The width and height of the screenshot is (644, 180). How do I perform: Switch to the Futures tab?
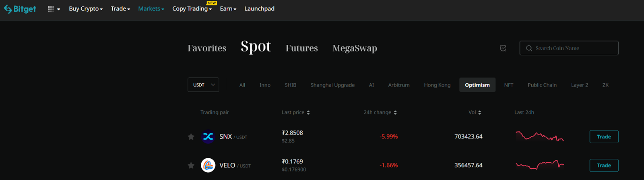[x=302, y=48]
